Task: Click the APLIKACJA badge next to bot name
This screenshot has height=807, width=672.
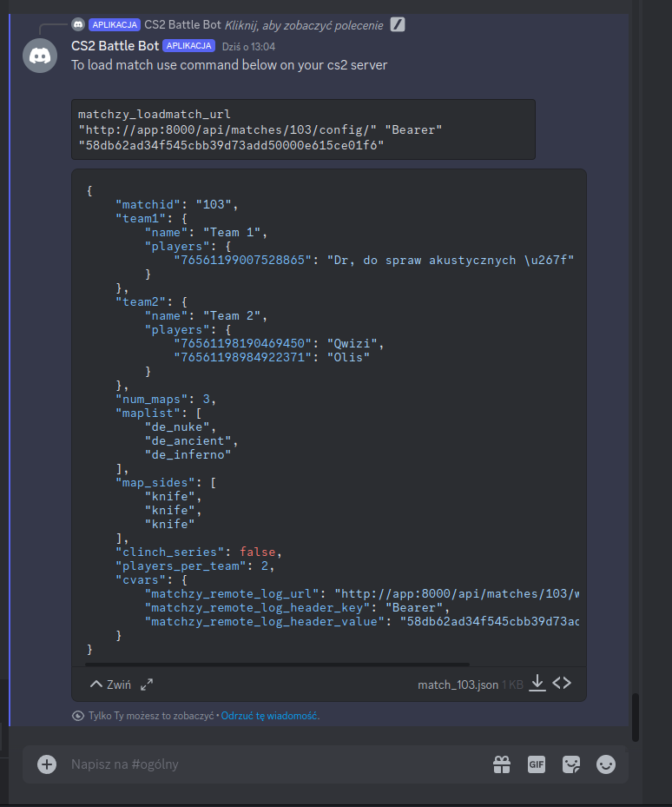Action: (x=189, y=46)
